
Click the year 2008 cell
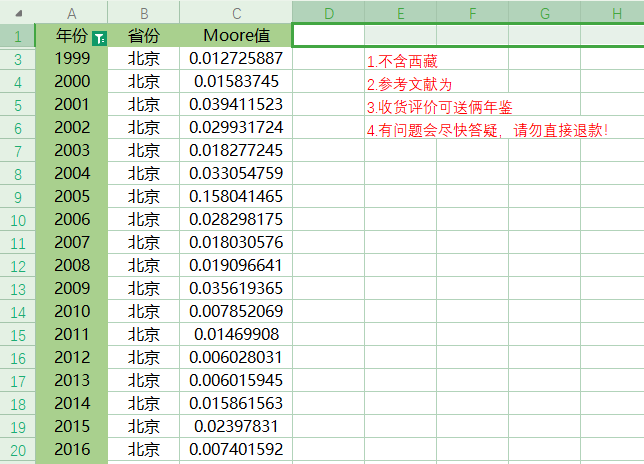tap(72, 265)
